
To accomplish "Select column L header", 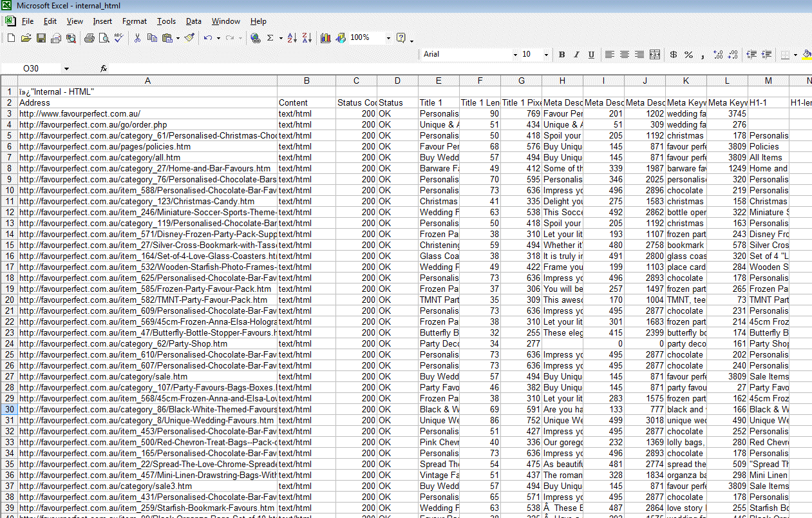I will [727, 81].
